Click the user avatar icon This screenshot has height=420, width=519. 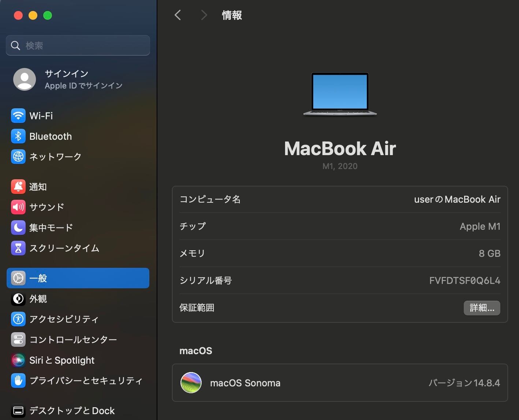click(x=25, y=79)
